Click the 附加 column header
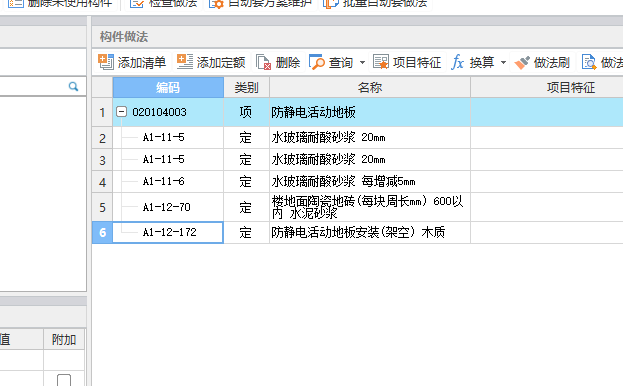 point(64,340)
